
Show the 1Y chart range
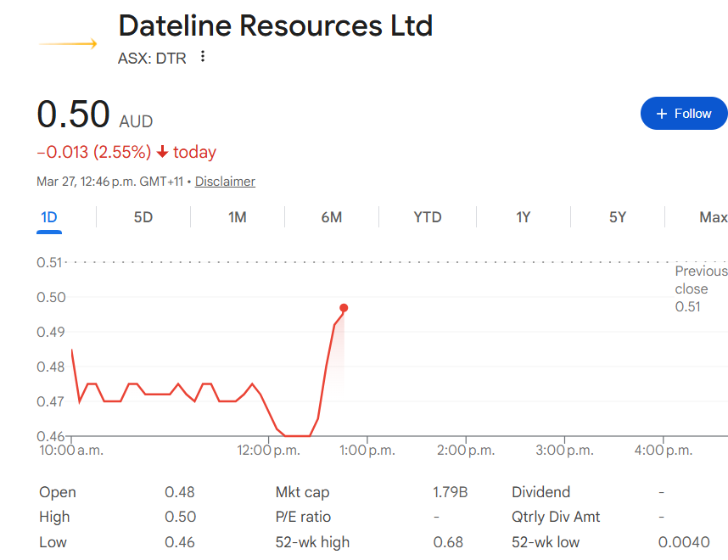[524, 217]
